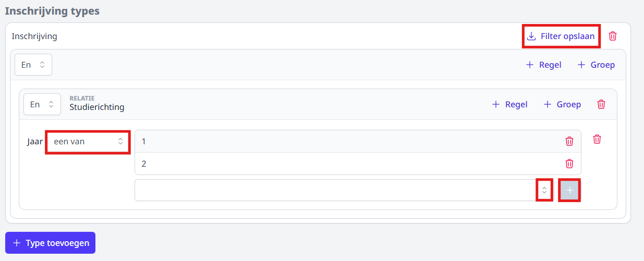Add a Regel inside the Studierichting group

(509, 104)
